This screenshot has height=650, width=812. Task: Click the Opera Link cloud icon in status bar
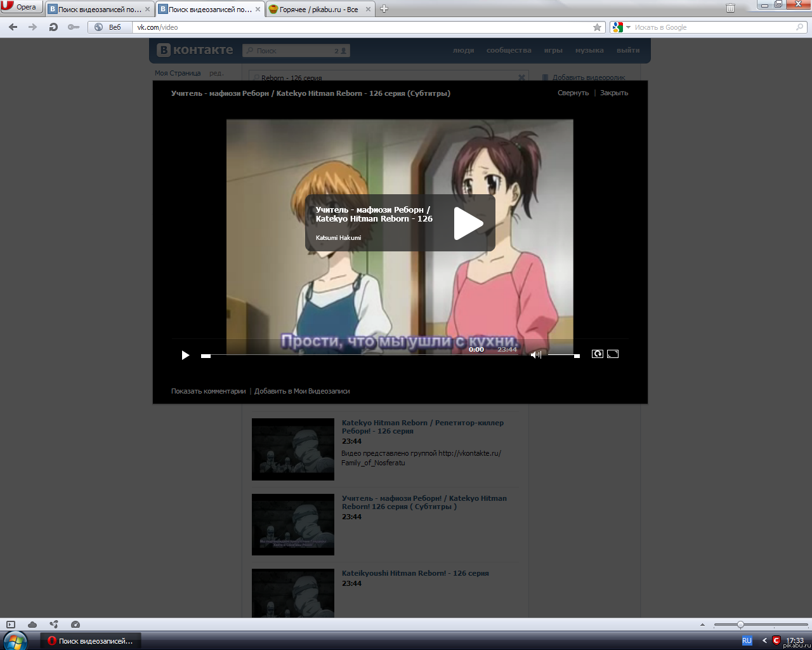32,625
